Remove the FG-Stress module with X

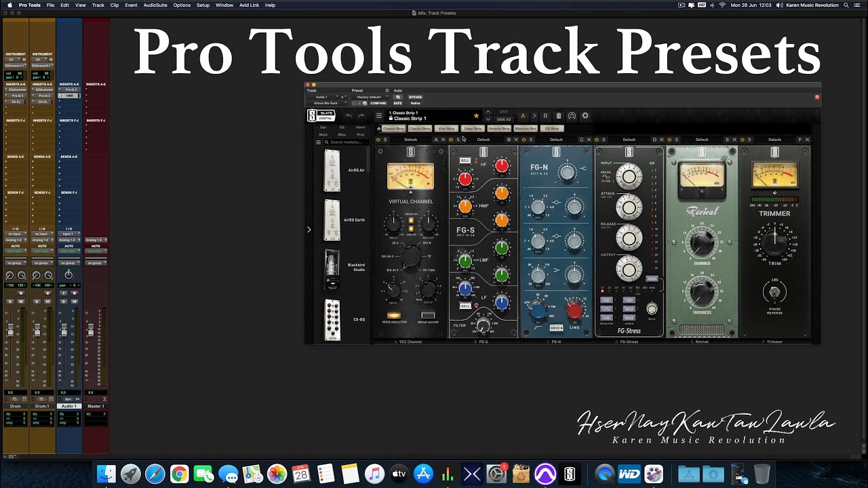point(662,140)
